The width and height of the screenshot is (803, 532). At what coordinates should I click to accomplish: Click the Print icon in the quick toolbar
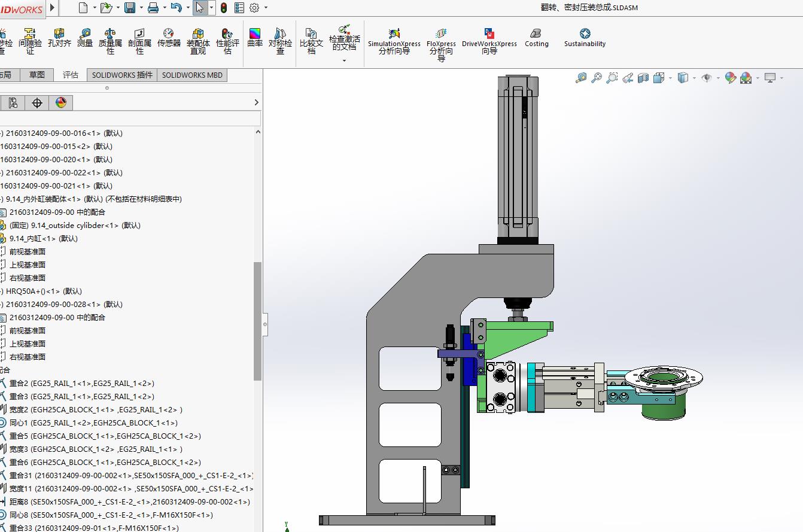[x=153, y=8]
